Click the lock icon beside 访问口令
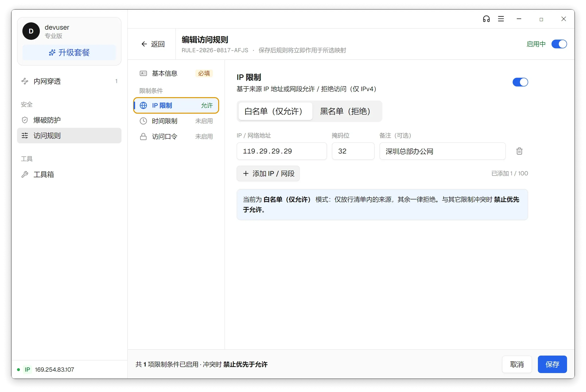 pos(143,136)
